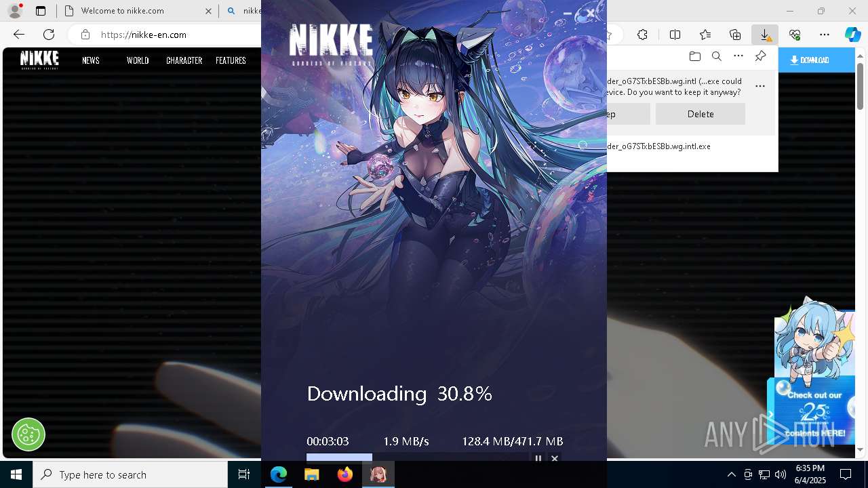Open NEWS menu on nikke site
The image size is (868, 488).
(x=91, y=60)
